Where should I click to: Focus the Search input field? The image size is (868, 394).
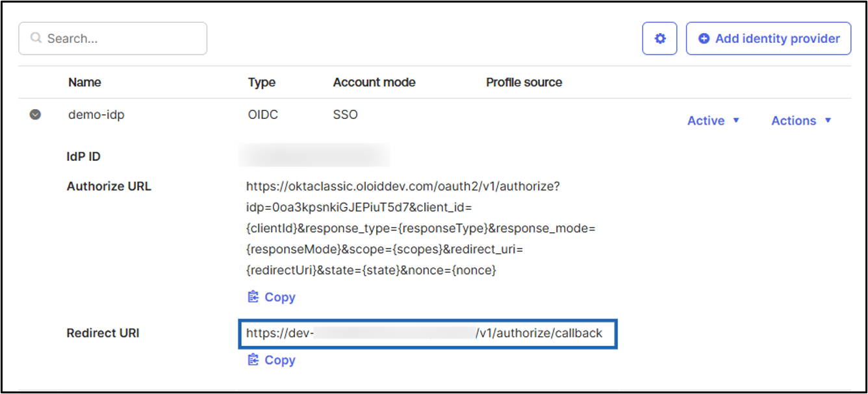coord(113,39)
